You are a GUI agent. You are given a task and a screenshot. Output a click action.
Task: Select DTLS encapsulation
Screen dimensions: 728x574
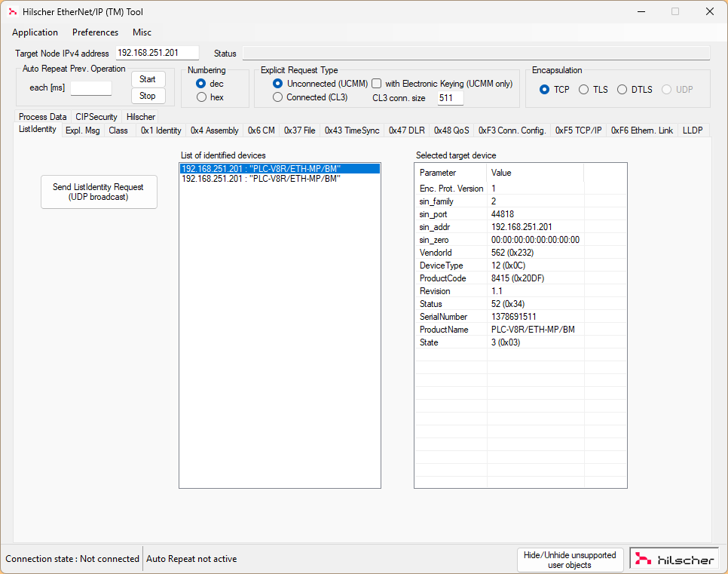[x=622, y=90]
